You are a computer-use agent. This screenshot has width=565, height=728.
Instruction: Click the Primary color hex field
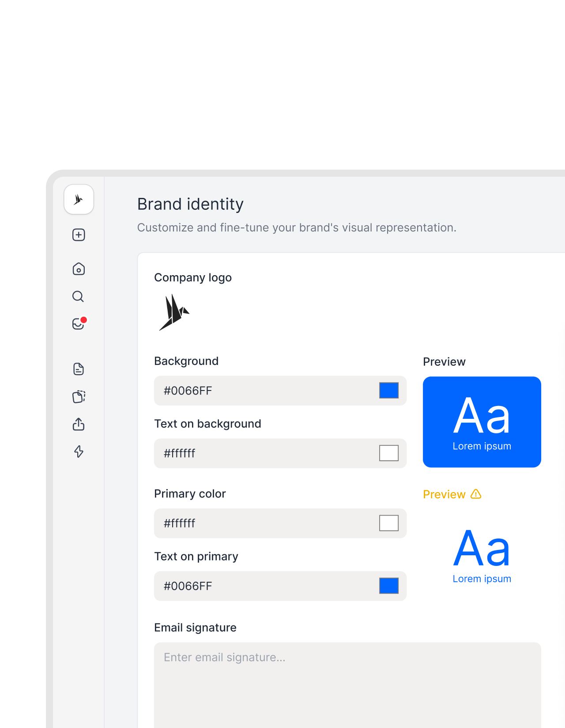[280, 523]
